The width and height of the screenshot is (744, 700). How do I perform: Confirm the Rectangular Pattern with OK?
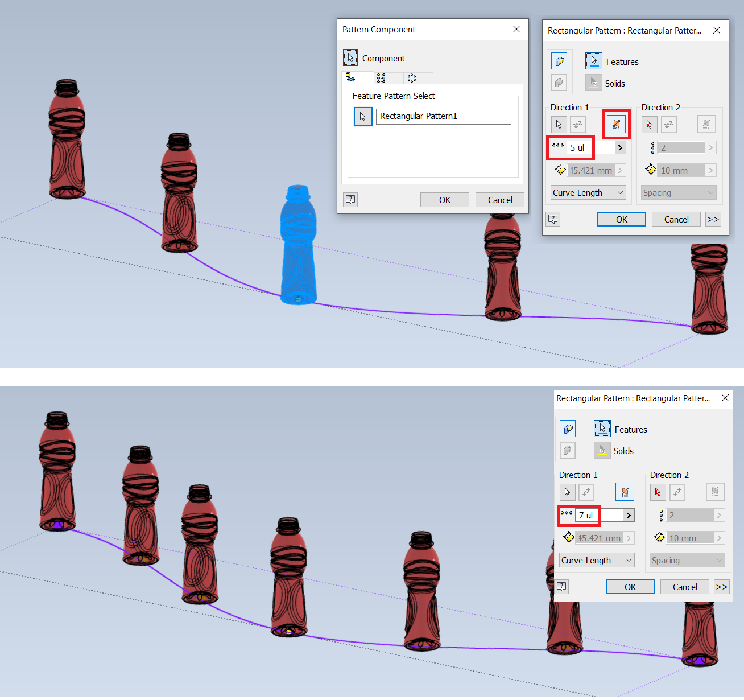(x=621, y=219)
